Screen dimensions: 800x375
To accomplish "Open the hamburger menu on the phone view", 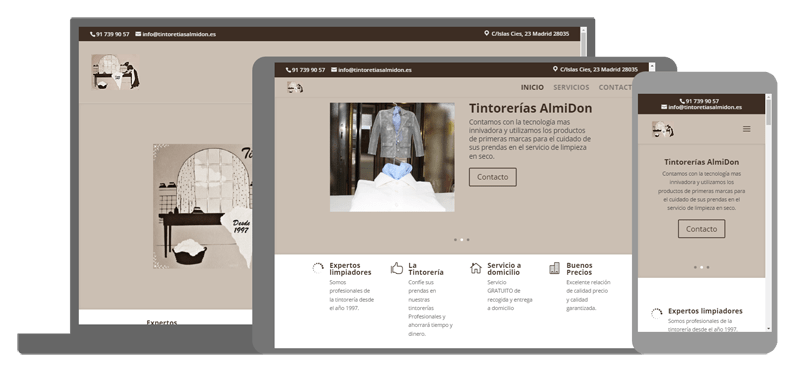I will point(746,129).
